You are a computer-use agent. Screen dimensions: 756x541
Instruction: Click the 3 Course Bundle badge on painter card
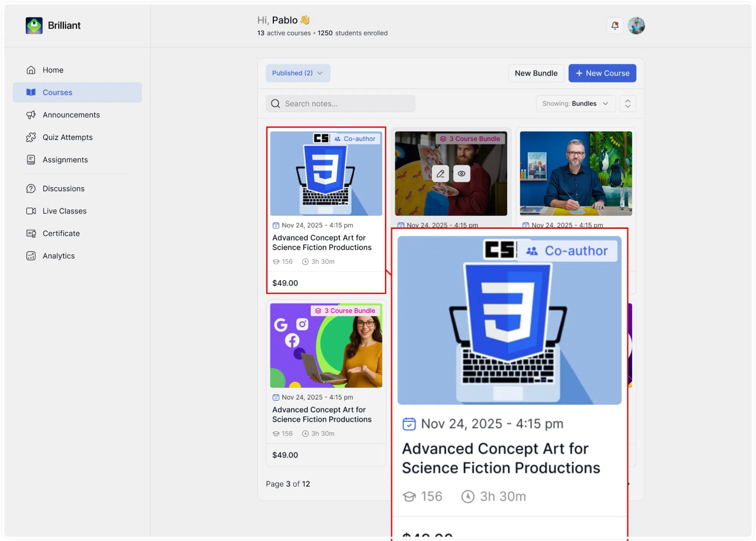pyautogui.click(x=470, y=139)
